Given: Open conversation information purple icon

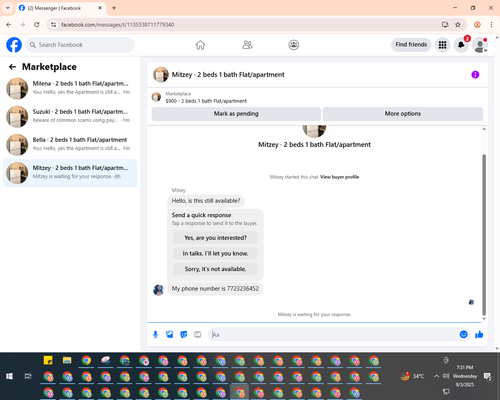Looking at the screenshot, I should (475, 75).
